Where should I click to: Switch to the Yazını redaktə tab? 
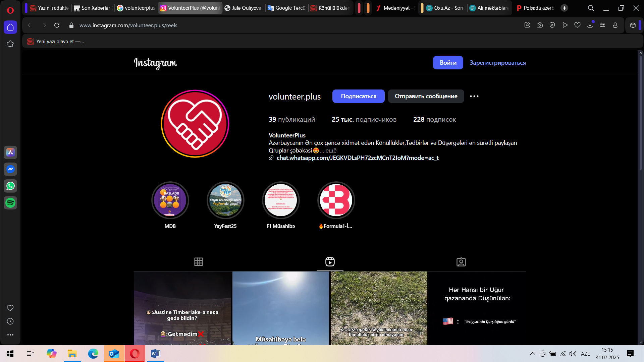click(49, 8)
